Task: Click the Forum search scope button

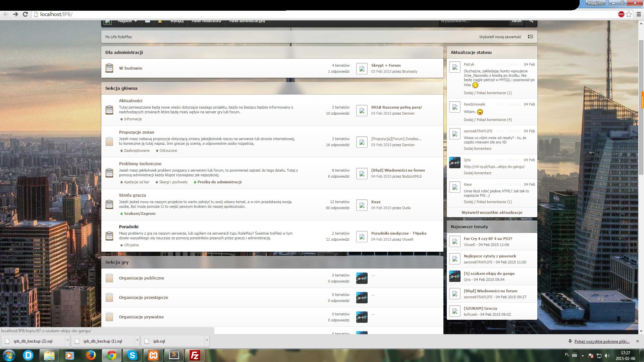Action: click(x=516, y=21)
